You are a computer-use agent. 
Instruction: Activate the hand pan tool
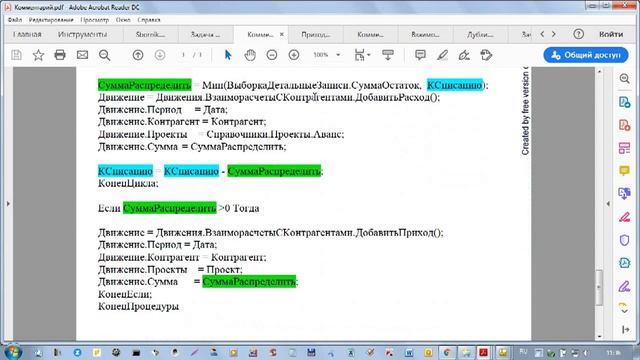pyautogui.click(x=250, y=55)
